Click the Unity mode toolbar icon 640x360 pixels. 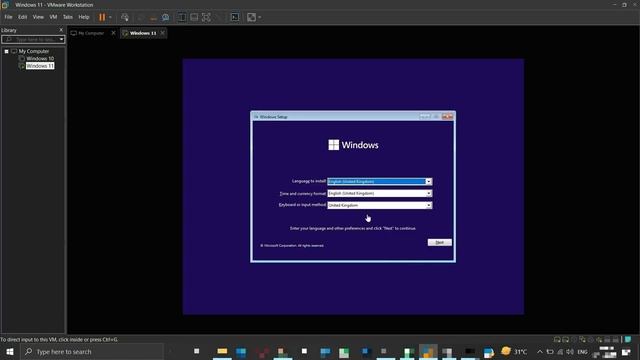[219, 17]
